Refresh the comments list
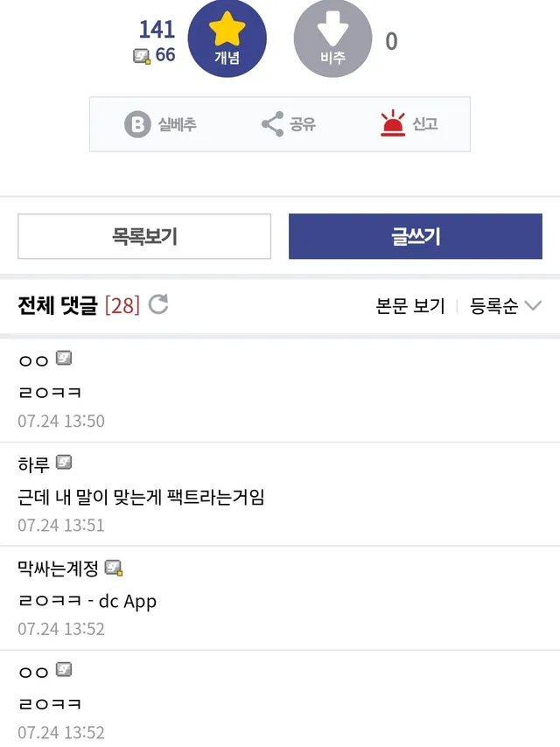This screenshot has width=560, height=747. tap(158, 304)
